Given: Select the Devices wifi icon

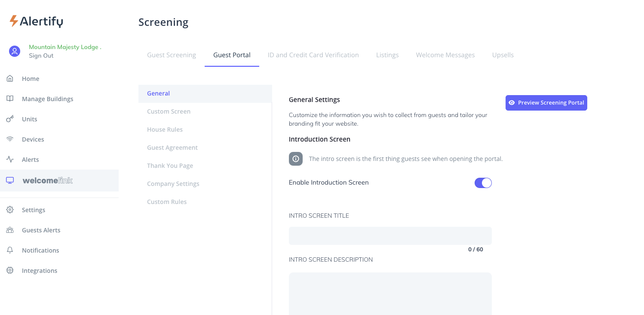Looking at the screenshot, I should click(10, 139).
